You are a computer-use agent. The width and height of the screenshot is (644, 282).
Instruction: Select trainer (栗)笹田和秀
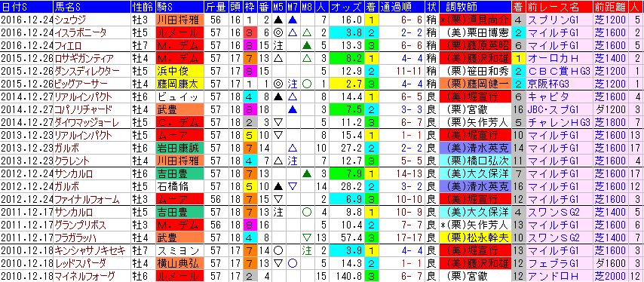click(474, 71)
